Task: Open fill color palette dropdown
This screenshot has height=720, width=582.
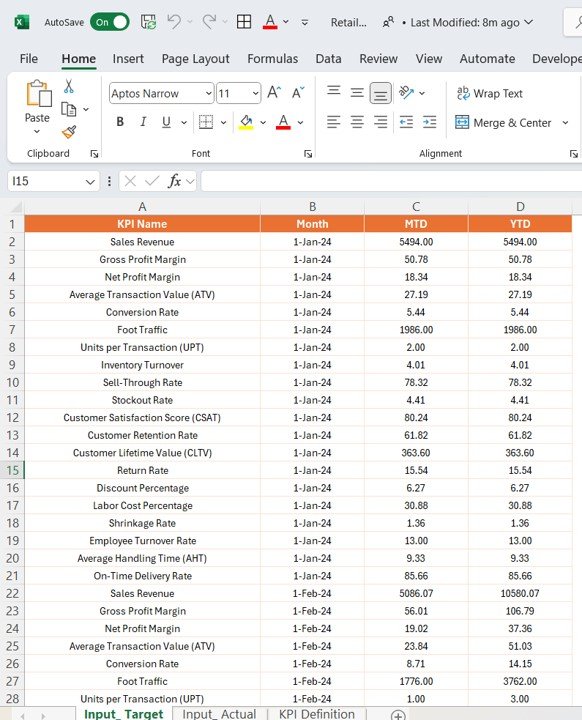Action: [x=263, y=122]
